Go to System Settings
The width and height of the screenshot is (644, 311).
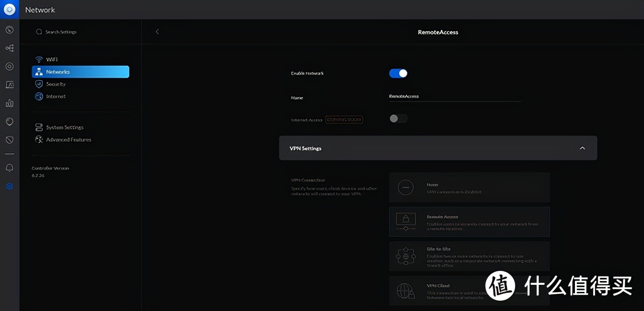[x=64, y=127]
